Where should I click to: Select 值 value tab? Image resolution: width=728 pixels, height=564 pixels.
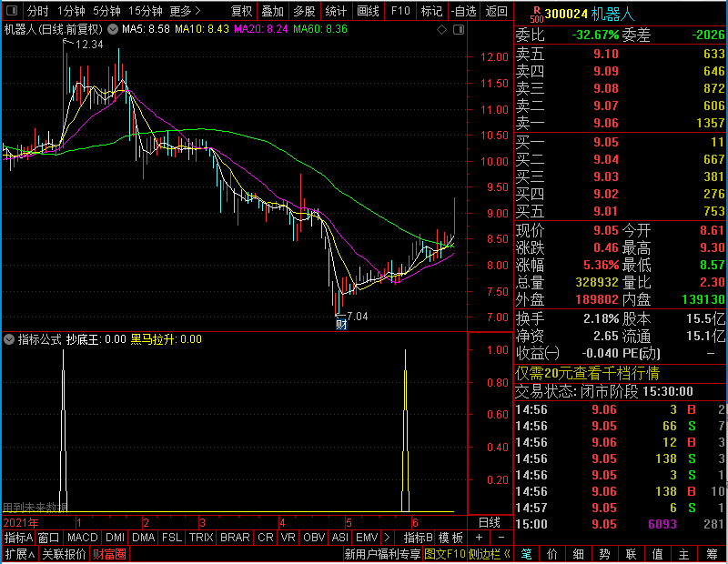657,554
